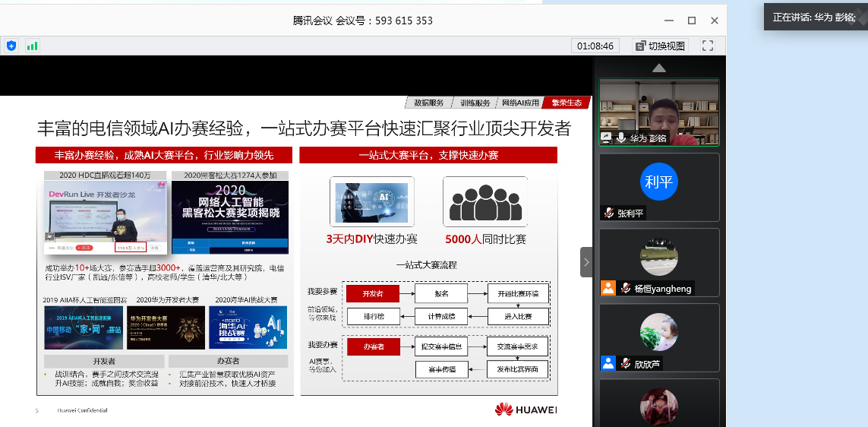
Task: Select 华为 彭铭 speaker video thumbnail
Action: (x=658, y=112)
